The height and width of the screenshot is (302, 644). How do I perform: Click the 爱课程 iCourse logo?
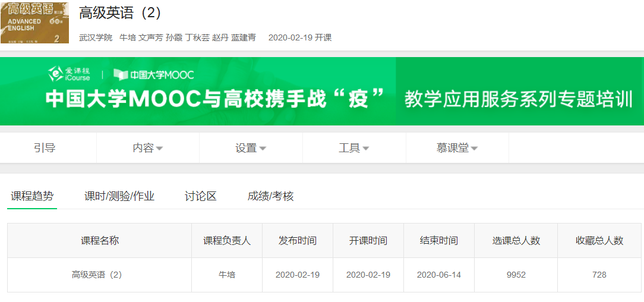point(70,74)
